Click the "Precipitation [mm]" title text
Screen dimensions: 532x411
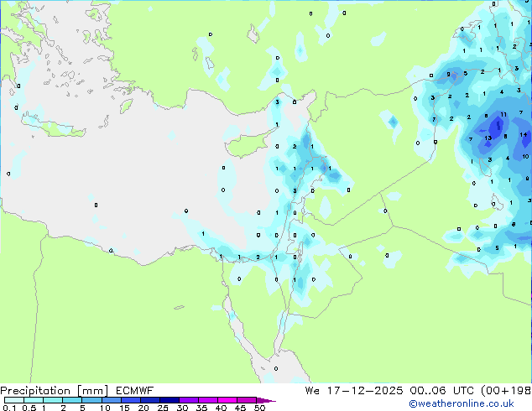click(x=55, y=391)
